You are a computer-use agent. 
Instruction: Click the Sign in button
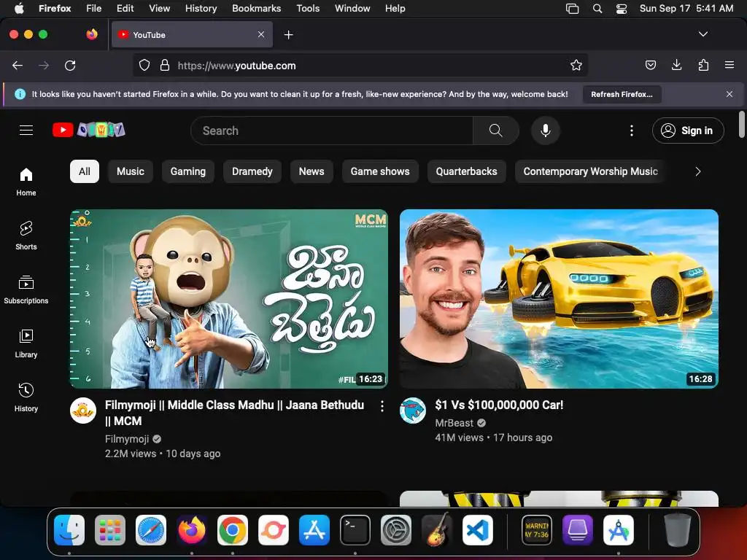point(688,131)
